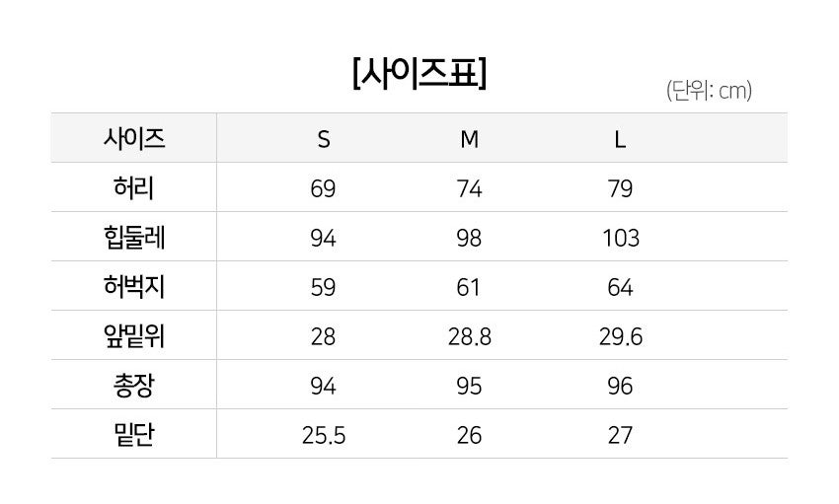
Task: Click the 총장 value 96 for L
Action: pyautogui.click(x=620, y=387)
